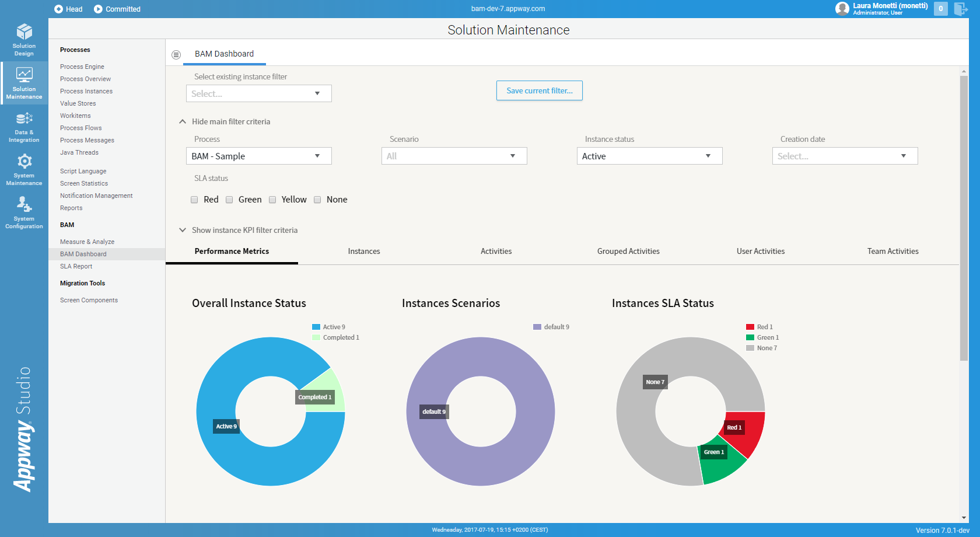This screenshot has width=980, height=537.
Task: Open the tab list menu icon
Action: point(176,54)
